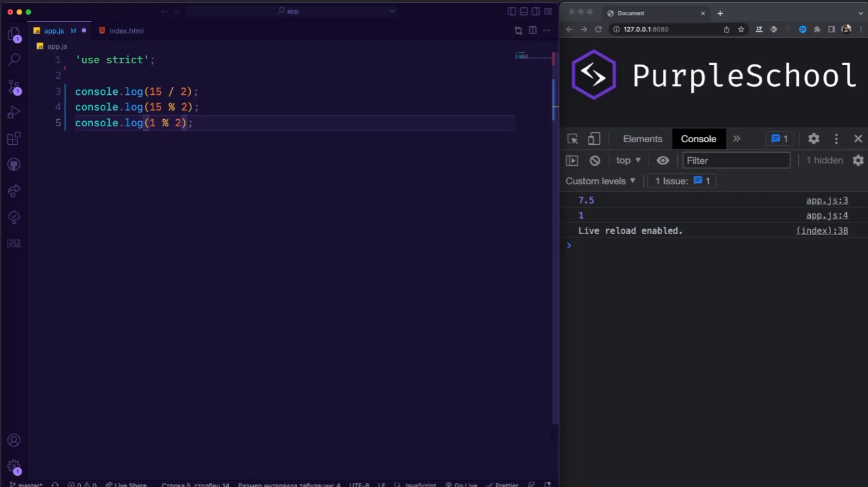Switch to the Elements tab
The width and height of the screenshot is (868, 487).
point(642,139)
